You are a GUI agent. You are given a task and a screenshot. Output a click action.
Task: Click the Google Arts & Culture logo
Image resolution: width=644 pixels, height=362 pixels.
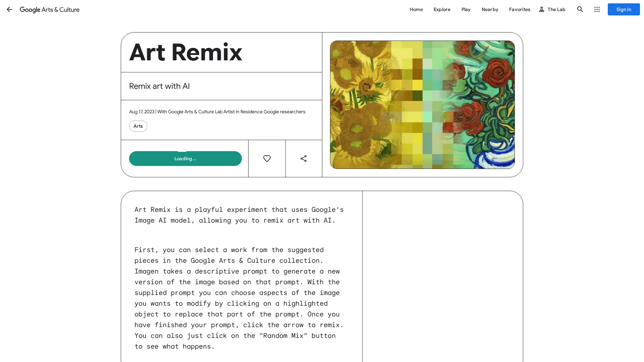click(x=50, y=10)
